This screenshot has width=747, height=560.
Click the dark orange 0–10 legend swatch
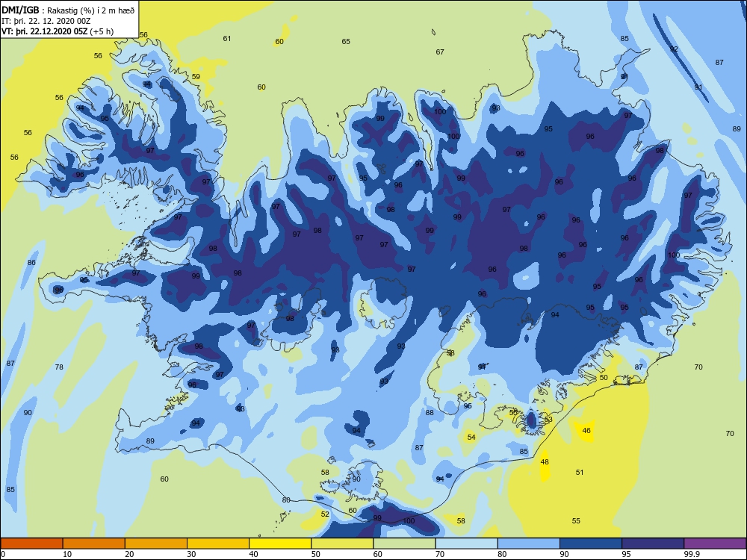click(x=31, y=544)
